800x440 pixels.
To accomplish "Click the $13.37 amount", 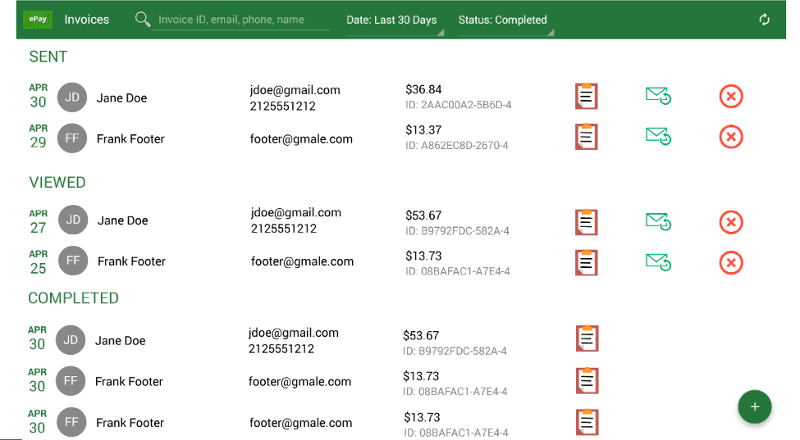I will click(x=423, y=130).
